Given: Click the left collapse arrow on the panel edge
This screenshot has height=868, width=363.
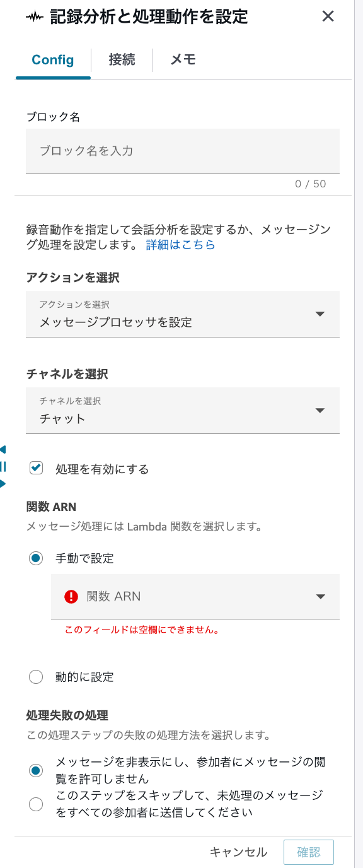Looking at the screenshot, I should 4,450.
